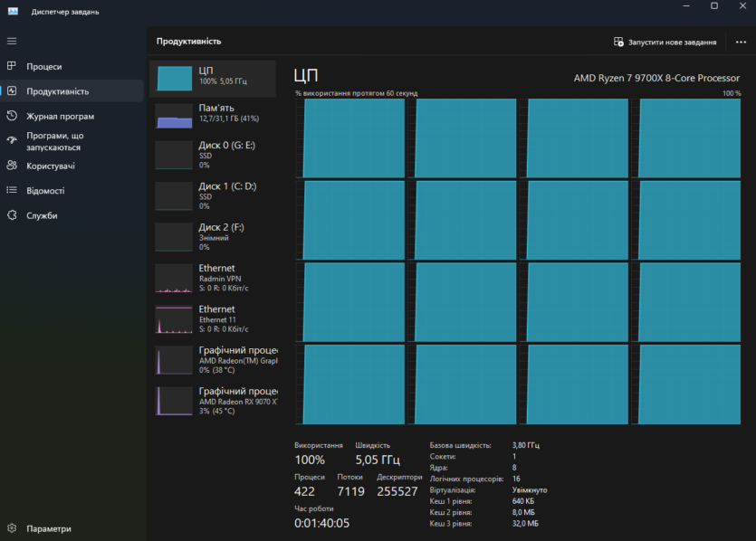The height and width of the screenshot is (541, 756).
Task: Click Диск 0 (G: E:) label
Action: [x=226, y=145]
